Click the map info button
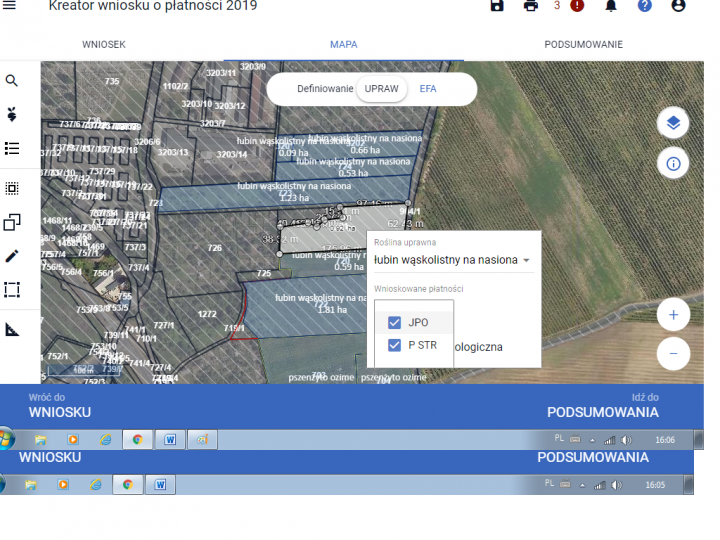The width and height of the screenshot is (720, 540). [x=673, y=163]
